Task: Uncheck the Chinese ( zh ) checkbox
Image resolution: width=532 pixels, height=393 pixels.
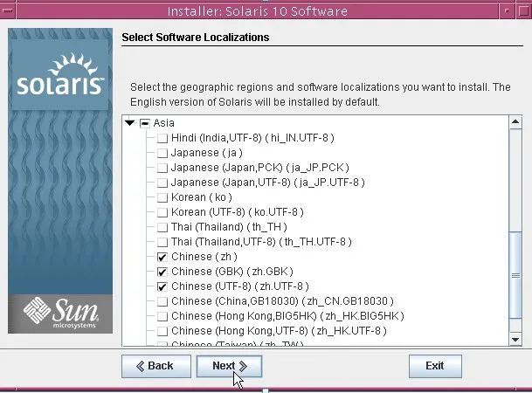Action: (162, 257)
